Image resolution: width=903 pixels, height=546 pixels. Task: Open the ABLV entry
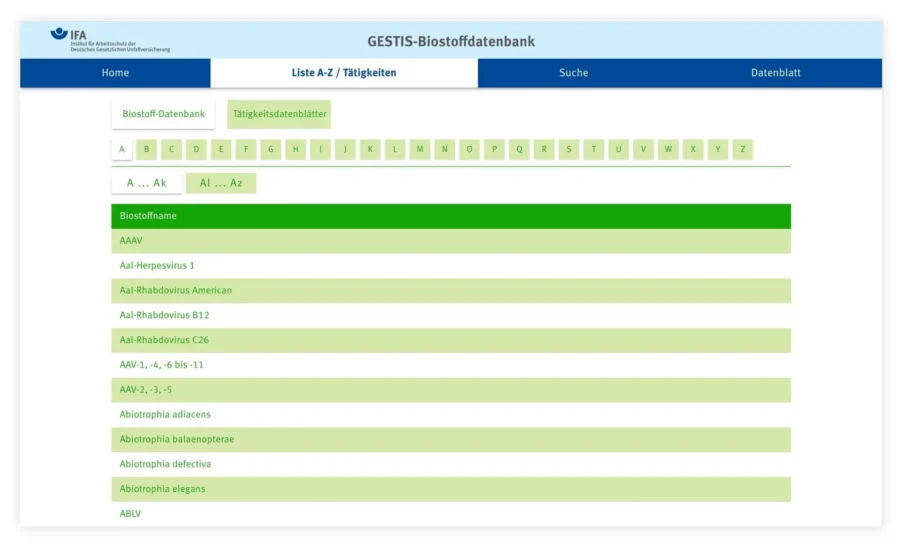(x=451, y=513)
